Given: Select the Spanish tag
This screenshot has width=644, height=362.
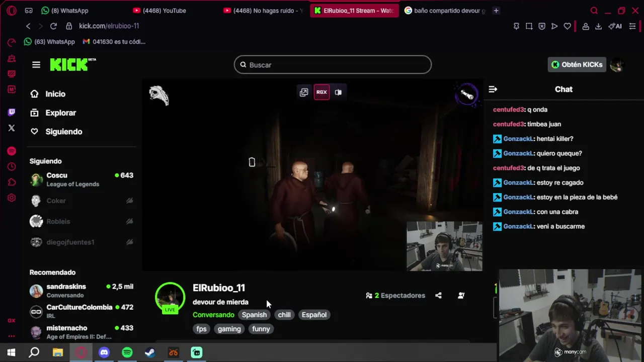Looking at the screenshot, I should pos(254,315).
